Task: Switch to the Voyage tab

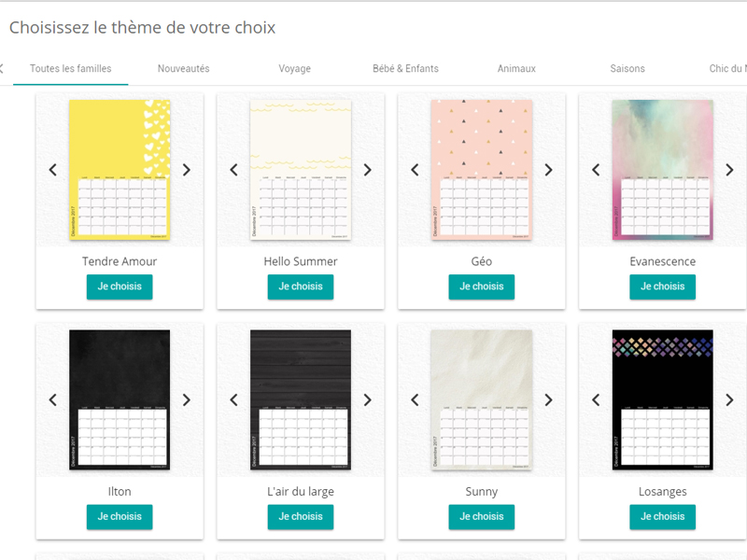Action: 294,68
